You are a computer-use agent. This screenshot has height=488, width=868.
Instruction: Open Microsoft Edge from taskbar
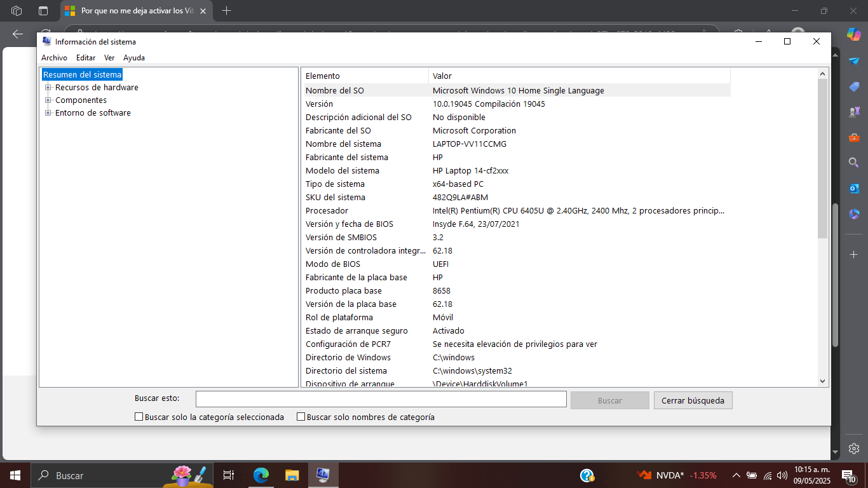point(261,475)
